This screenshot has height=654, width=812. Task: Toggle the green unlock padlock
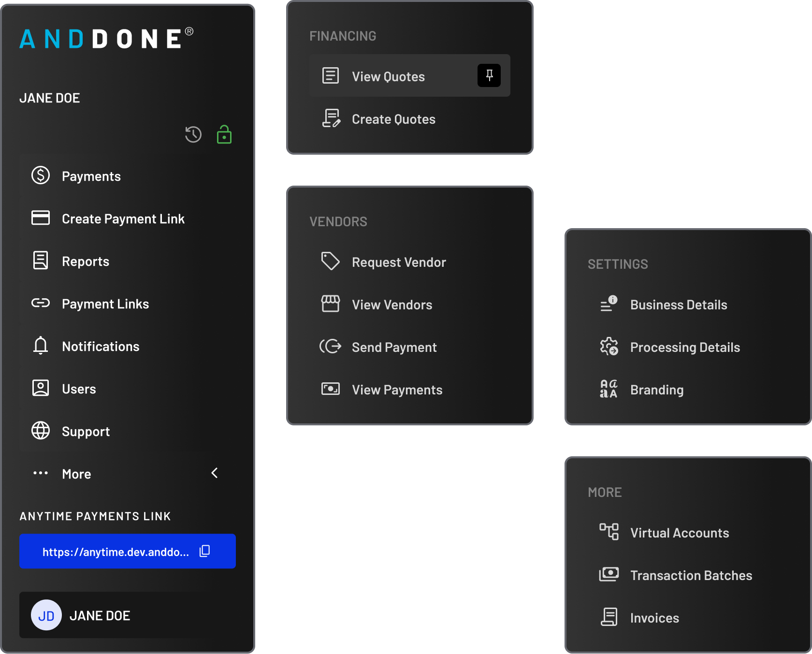click(224, 134)
